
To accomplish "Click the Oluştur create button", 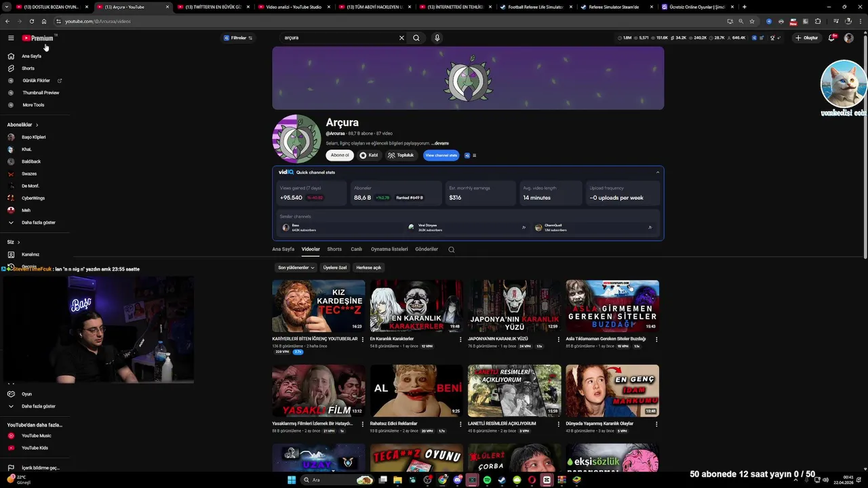I will point(807,38).
